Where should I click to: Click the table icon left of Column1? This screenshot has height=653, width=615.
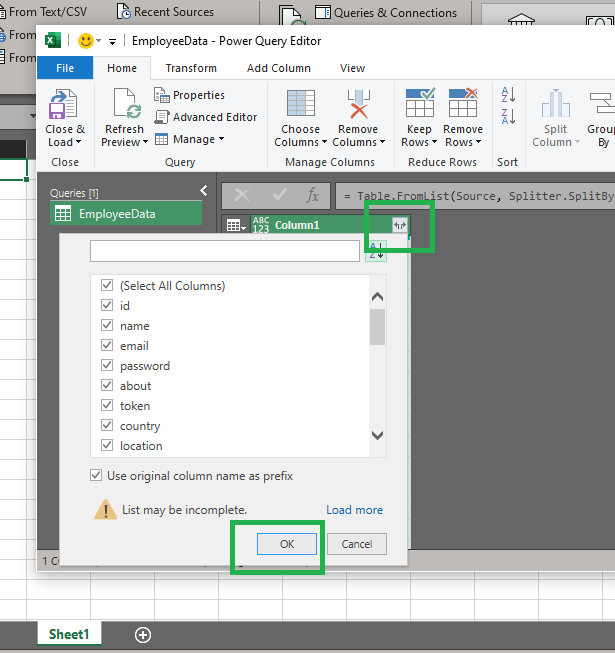237,225
